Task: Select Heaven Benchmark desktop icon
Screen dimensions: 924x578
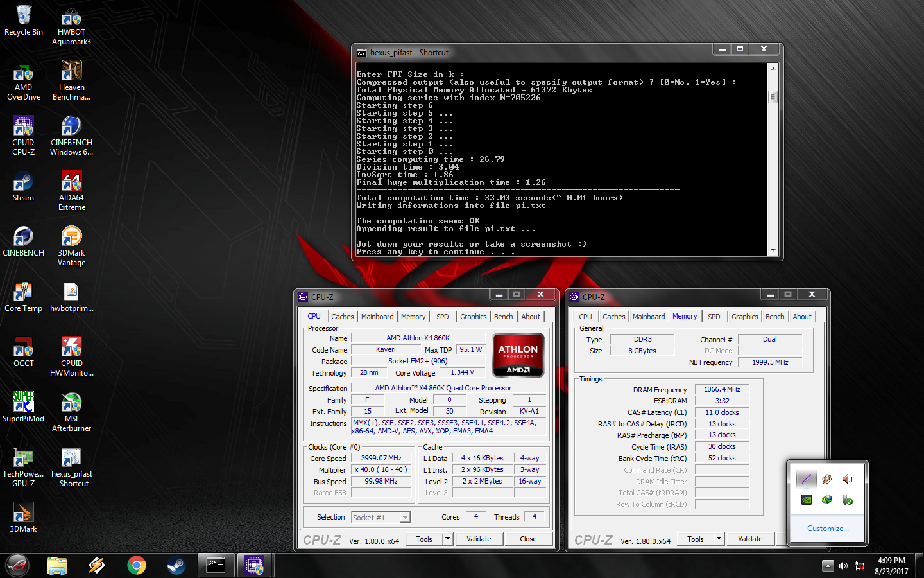Action: (x=71, y=81)
